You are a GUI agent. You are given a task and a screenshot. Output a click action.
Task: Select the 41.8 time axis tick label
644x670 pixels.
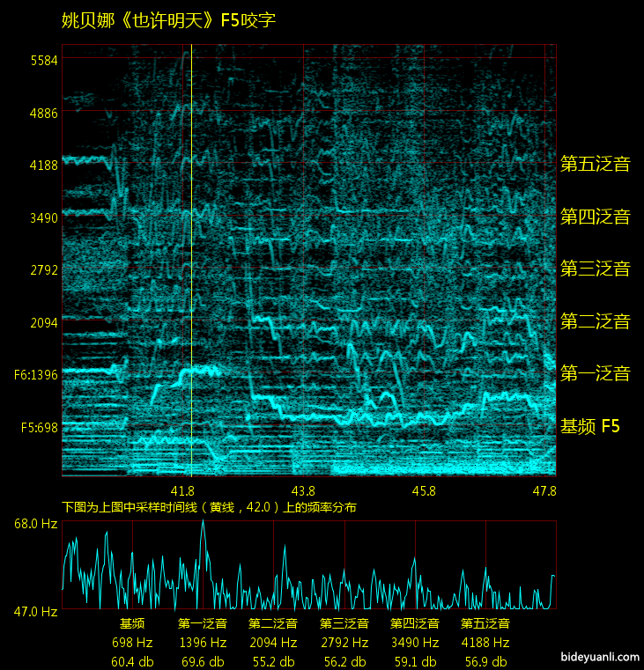(183, 490)
